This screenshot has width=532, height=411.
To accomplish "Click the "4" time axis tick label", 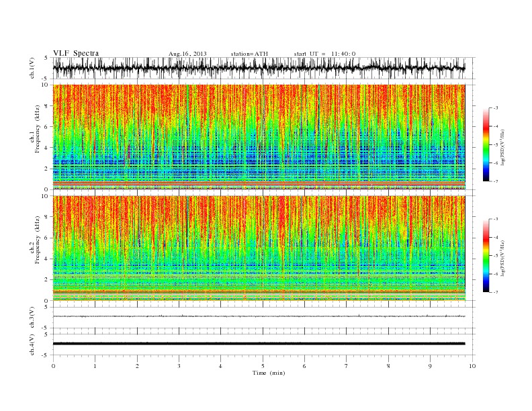I will 220,366.
